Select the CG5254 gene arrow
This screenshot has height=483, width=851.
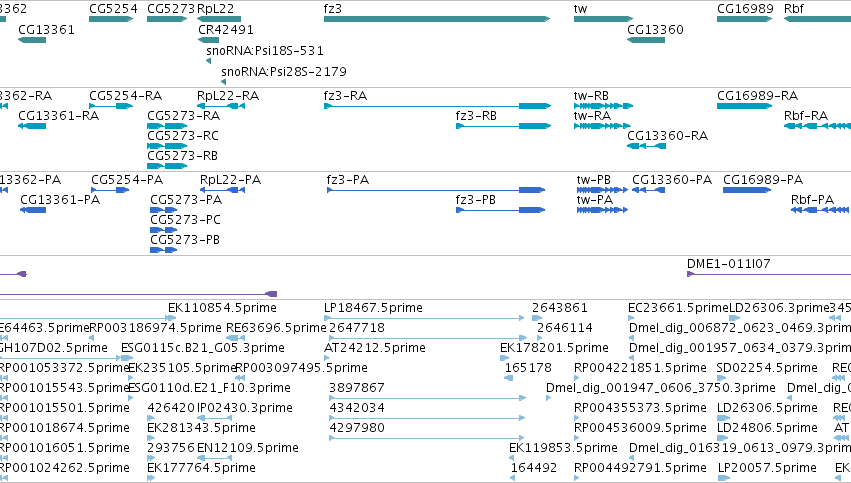(x=111, y=19)
